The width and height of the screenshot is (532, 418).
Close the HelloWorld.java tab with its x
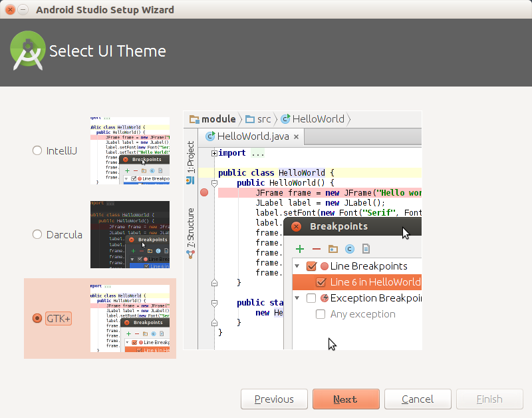296,137
